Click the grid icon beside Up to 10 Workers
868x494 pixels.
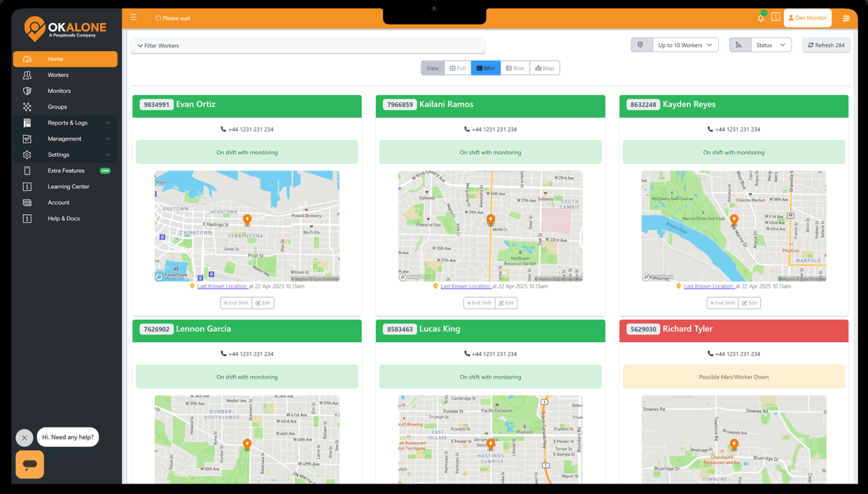[640, 45]
